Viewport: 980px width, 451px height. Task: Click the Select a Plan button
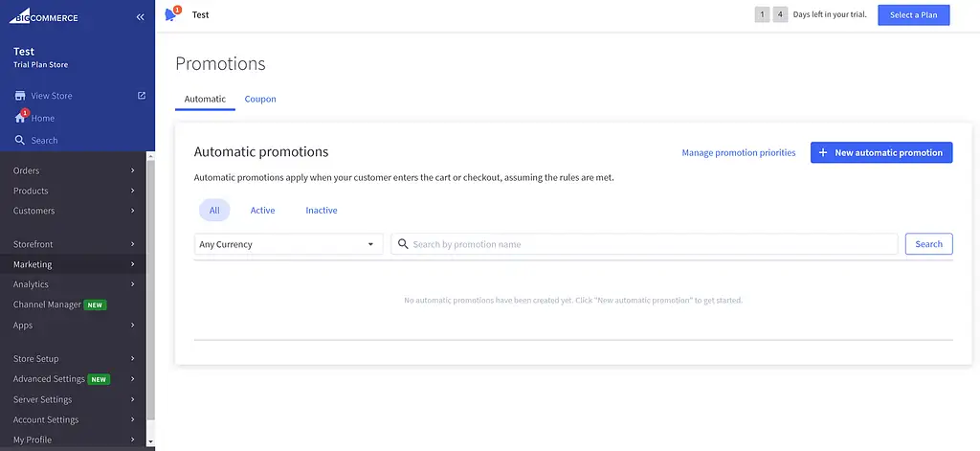(913, 15)
